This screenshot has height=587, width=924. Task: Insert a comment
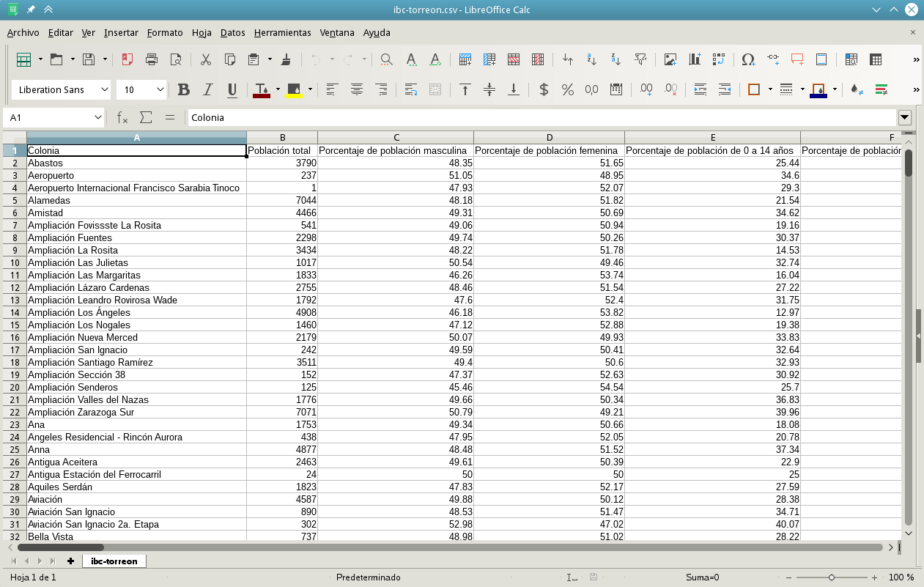[798, 59]
